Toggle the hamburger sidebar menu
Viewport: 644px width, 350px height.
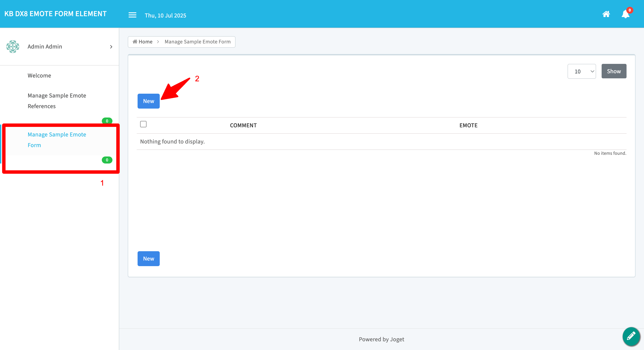tap(132, 15)
